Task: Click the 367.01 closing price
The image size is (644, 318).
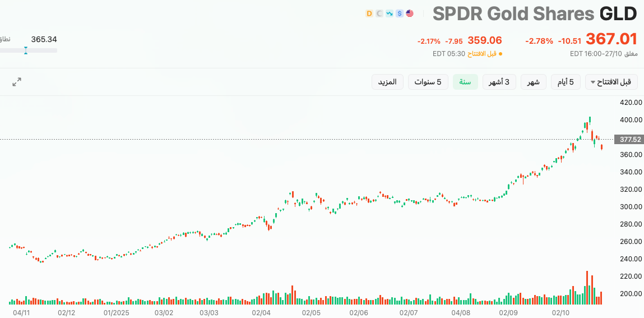Action: point(611,39)
